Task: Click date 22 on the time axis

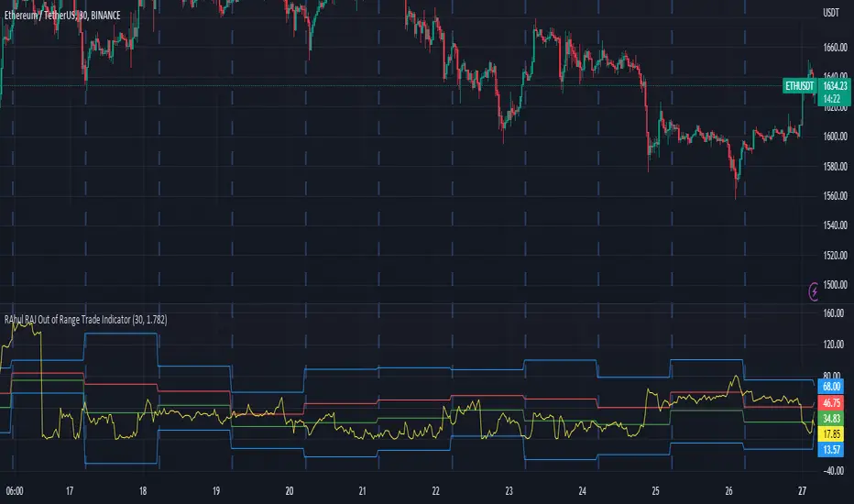Action: tap(436, 491)
